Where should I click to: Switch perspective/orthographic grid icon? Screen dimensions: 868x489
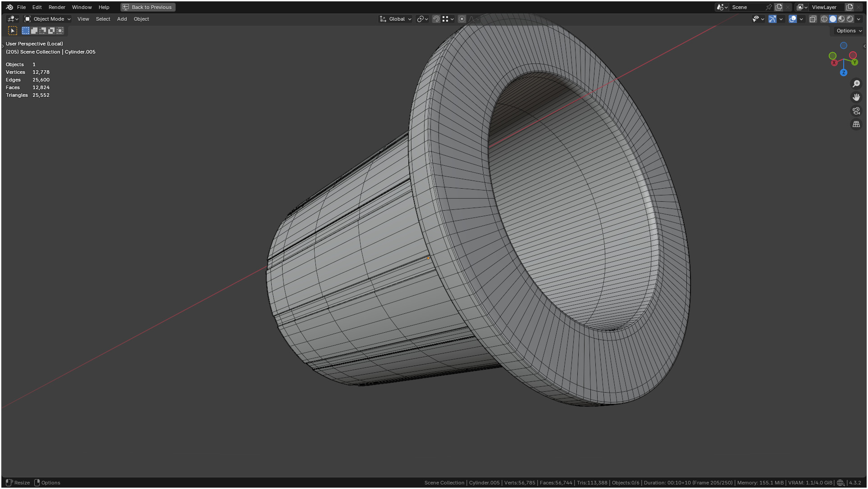(856, 124)
